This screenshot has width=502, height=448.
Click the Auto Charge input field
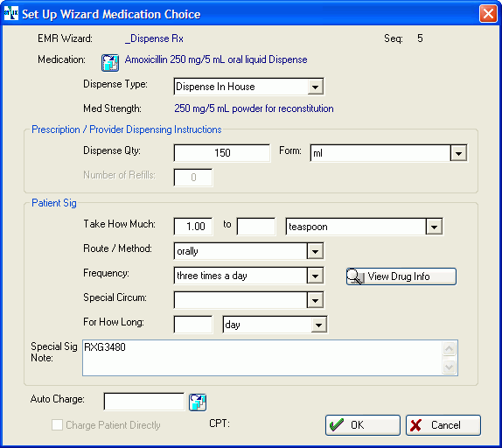click(x=144, y=402)
